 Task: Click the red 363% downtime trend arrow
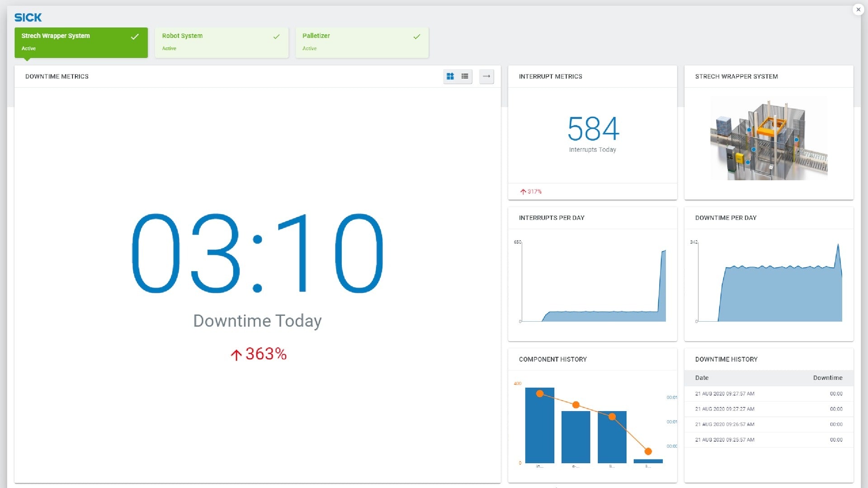tap(236, 355)
